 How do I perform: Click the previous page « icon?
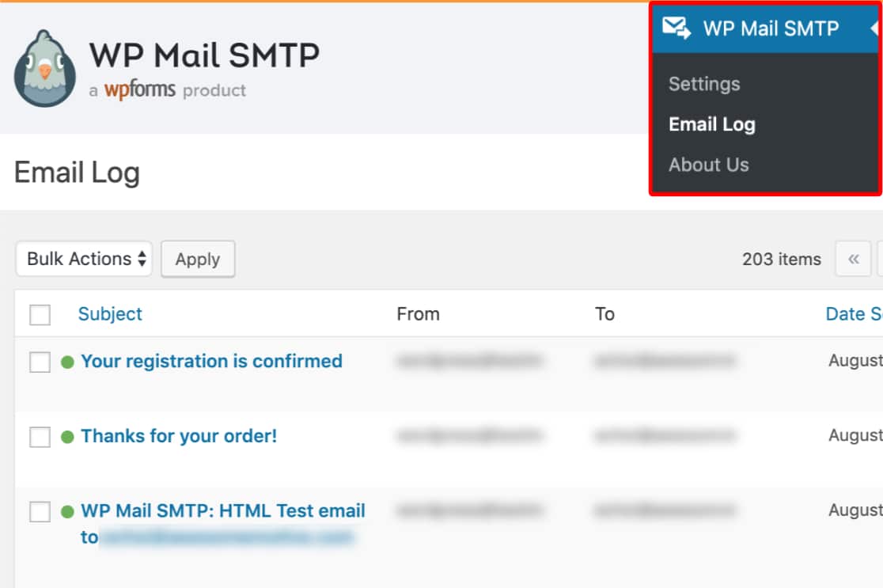853,259
